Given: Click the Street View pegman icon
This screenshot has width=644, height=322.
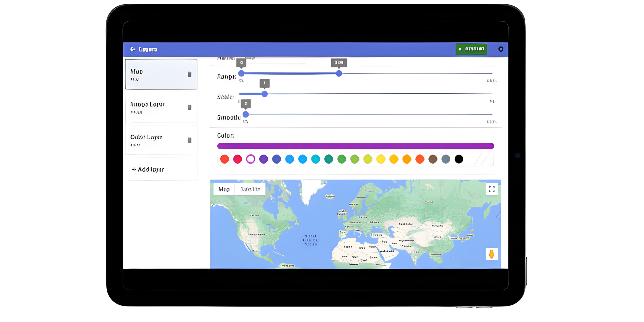Looking at the screenshot, I should [492, 254].
